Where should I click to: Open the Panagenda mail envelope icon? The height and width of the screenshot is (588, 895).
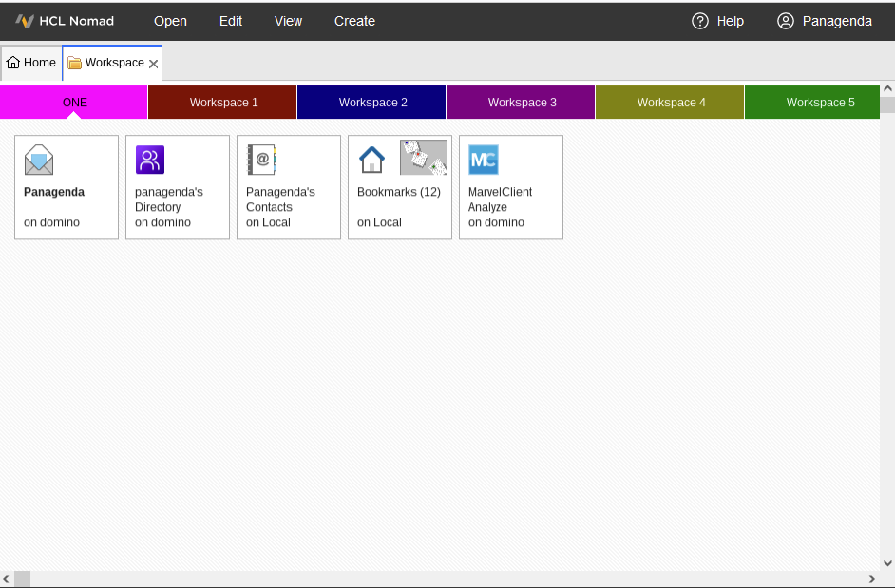(x=39, y=160)
